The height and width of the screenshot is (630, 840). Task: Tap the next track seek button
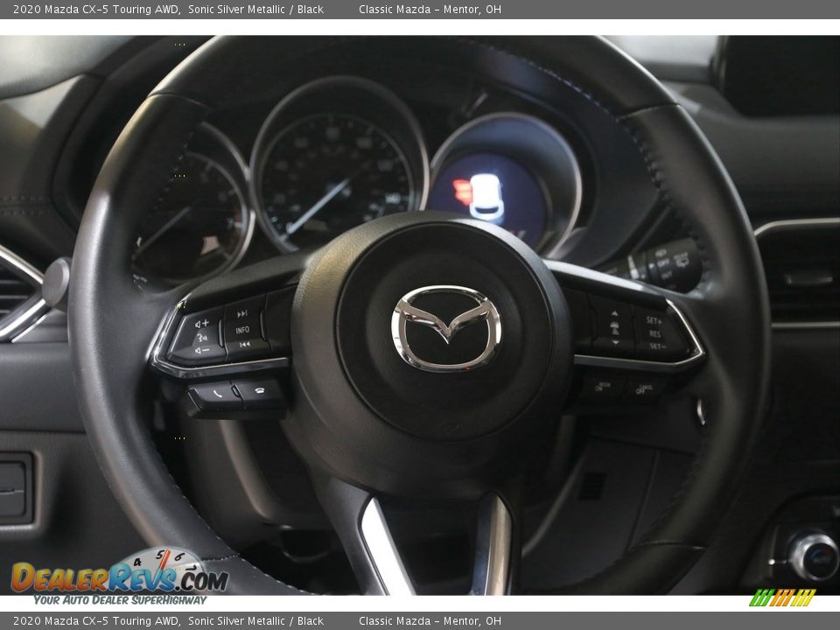(242, 313)
